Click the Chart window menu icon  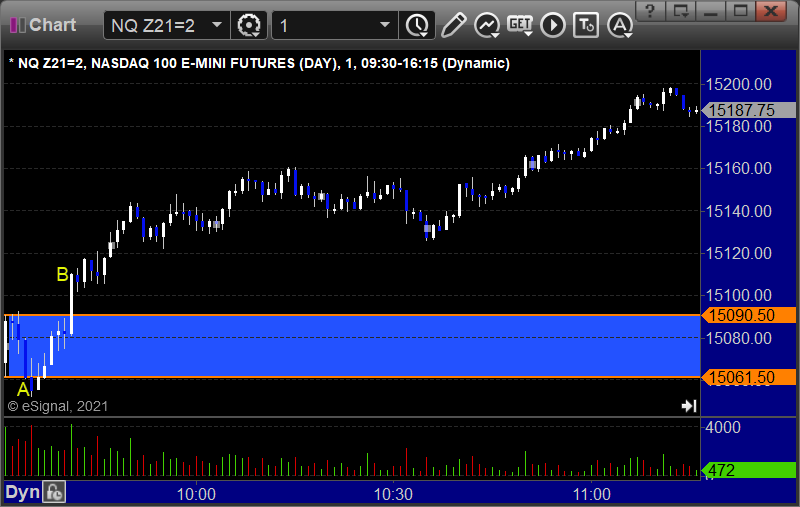[x=18, y=25]
